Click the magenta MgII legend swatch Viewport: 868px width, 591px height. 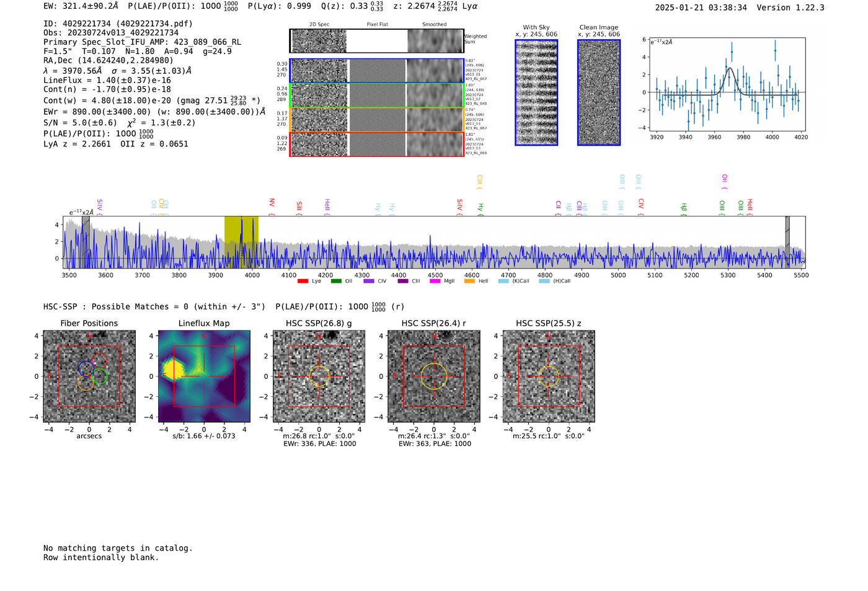tap(435, 281)
